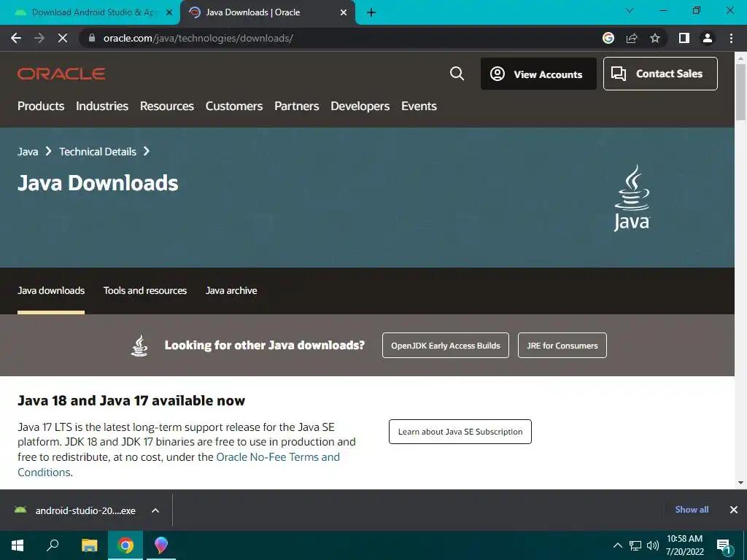Open the Chrome three-dot menu
The image size is (747, 560).
[731, 38]
